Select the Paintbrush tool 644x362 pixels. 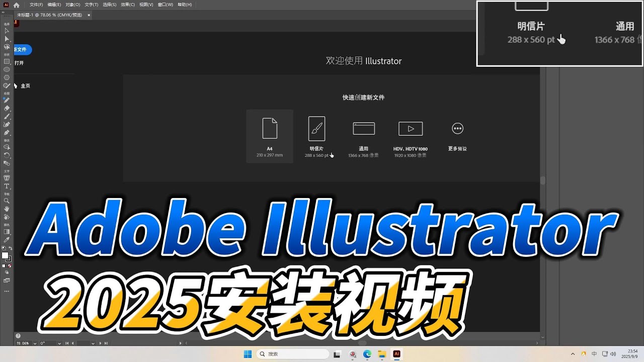tap(7, 116)
